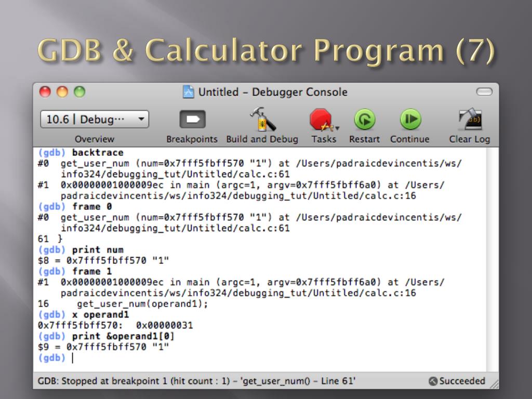The image size is (532, 399).
Task: Click the "Untitled – Debugger Console" window title
Action: click(273, 92)
